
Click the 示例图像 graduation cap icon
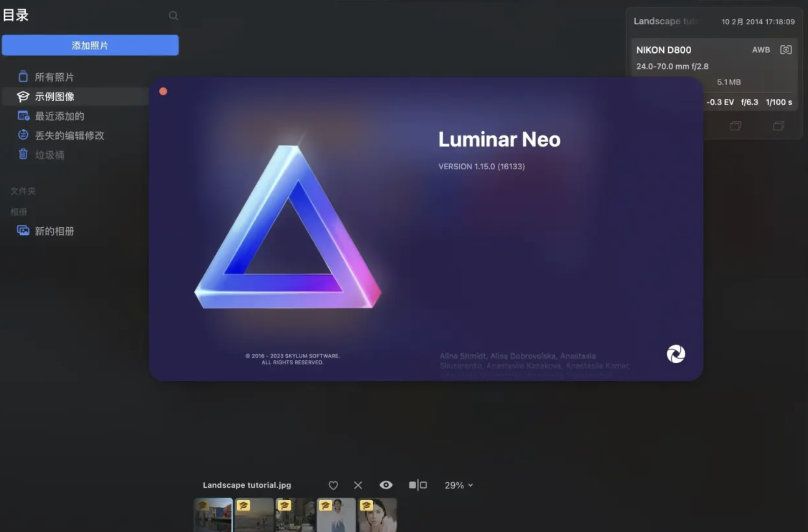(x=23, y=96)
